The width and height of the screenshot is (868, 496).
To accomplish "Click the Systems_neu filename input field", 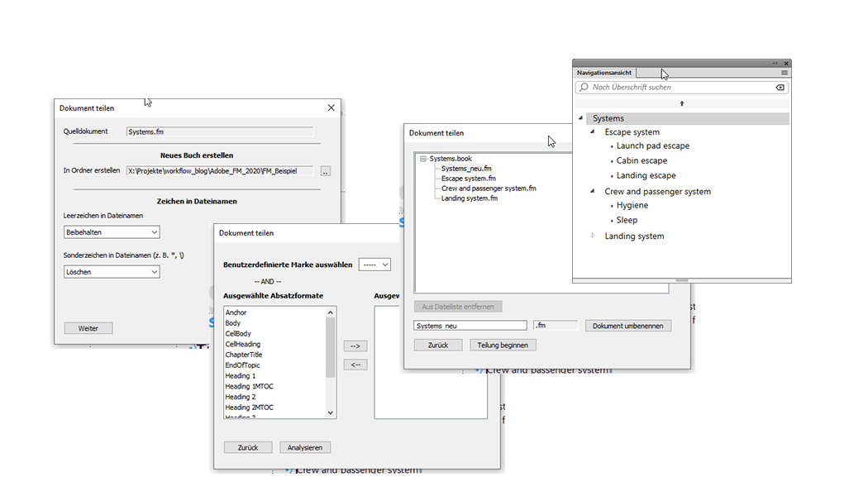I will 468,325.
